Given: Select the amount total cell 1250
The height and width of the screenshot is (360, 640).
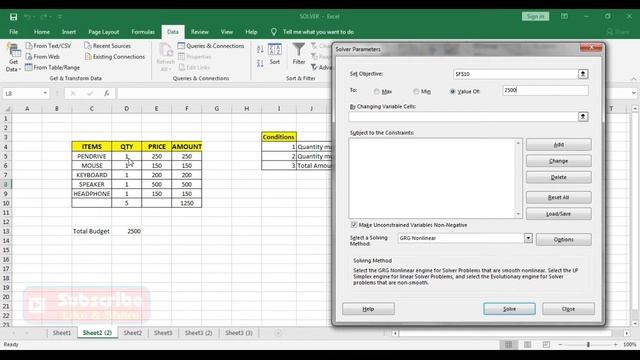Looking at the screenshot, I should pos(187,203).
